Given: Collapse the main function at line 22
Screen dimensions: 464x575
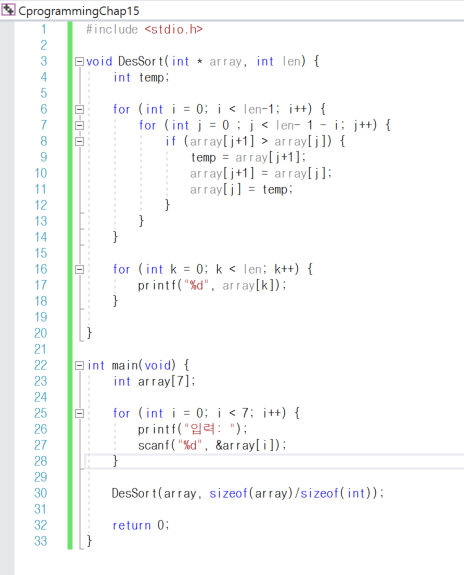Looking at the screenshot, I should [79, 366].
